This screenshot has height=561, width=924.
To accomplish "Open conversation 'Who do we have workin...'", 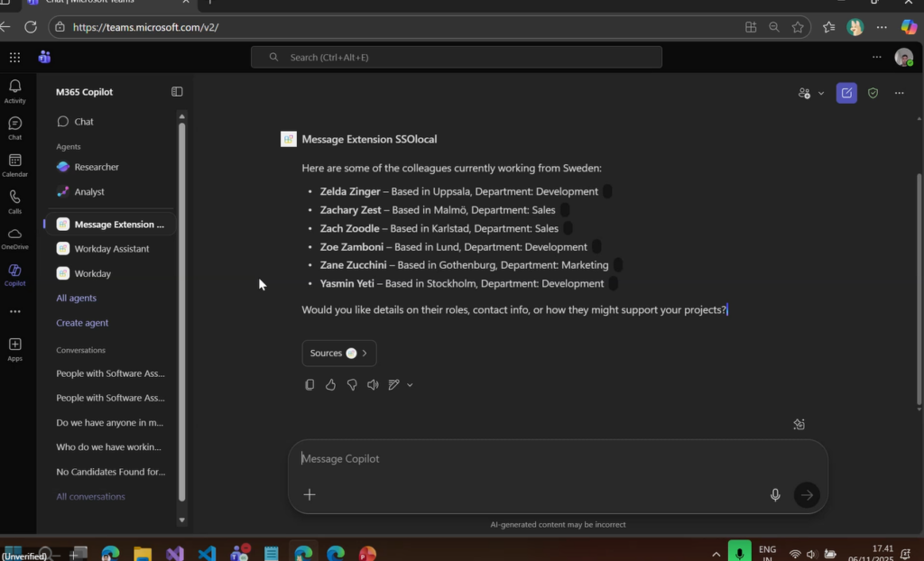I will [108, 447].
